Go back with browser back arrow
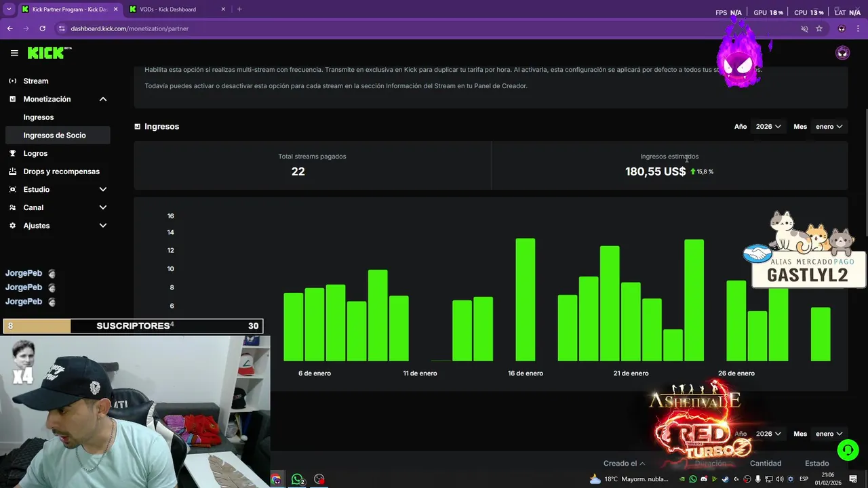This screenshot has height=488, width=868. point(9,28)
